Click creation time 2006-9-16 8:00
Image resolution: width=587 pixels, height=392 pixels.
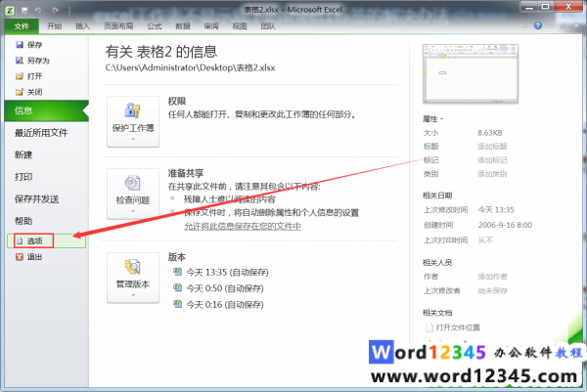(505, 225)
